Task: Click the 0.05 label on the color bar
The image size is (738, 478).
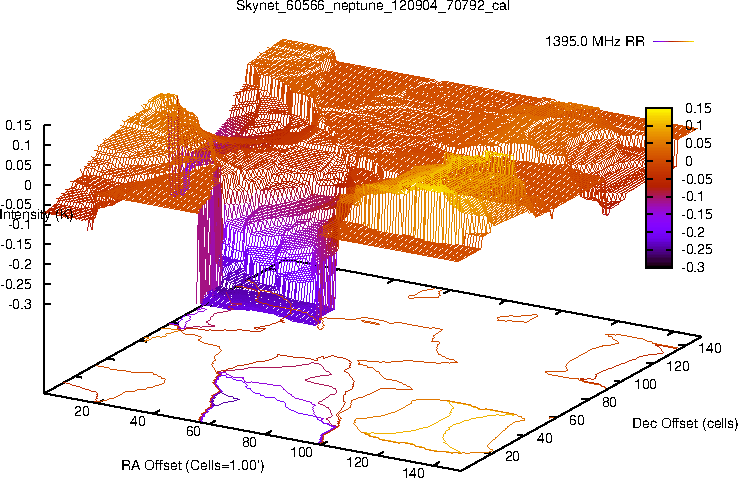Action: click(x=698, y=143)
